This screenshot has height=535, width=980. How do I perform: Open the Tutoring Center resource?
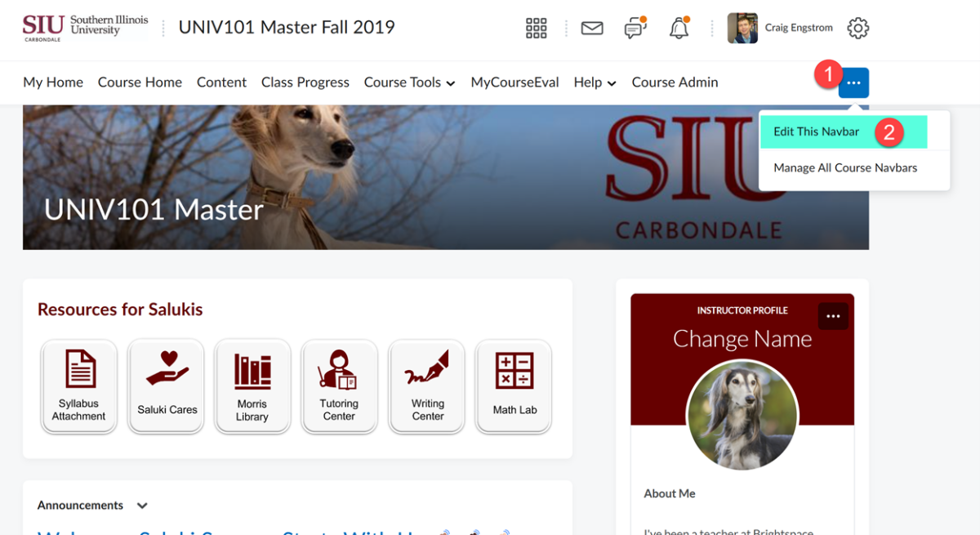click(339, 386)
